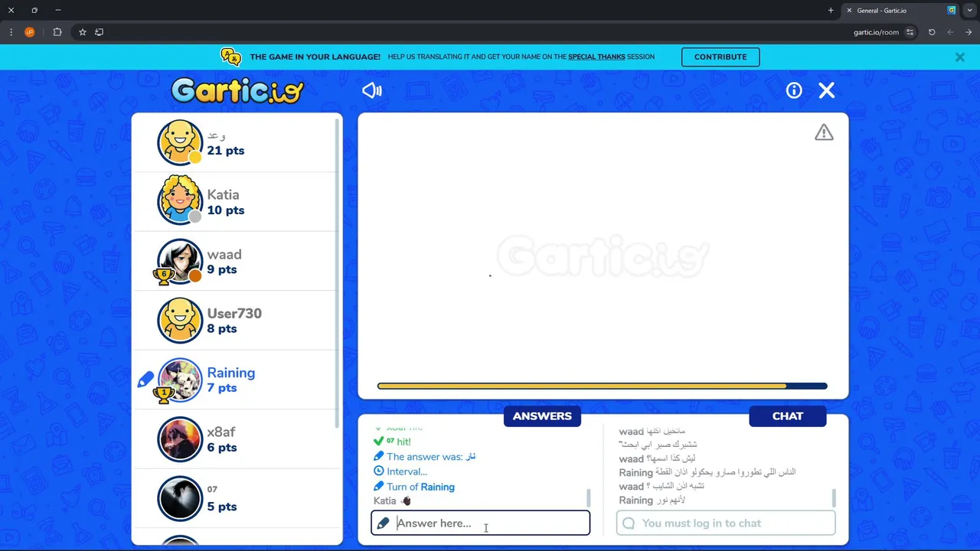The height and width of the screenshot is (551, 980).
Task: Click the green checkmark beside '07 hit!'
Action: point(378,442)
